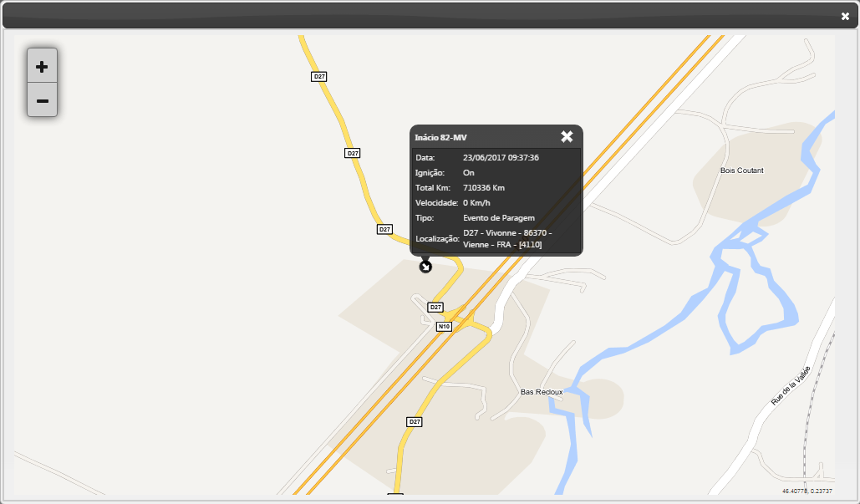Close the Inácio 82-MV info popup
Viewport: 860px width, 504px height.
tap(567, 136)
